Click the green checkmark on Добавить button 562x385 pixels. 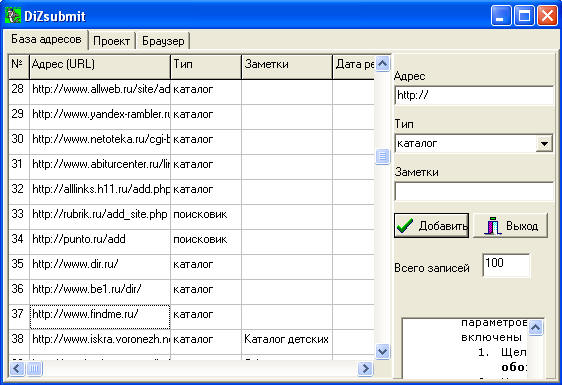(x=405, y=225)
